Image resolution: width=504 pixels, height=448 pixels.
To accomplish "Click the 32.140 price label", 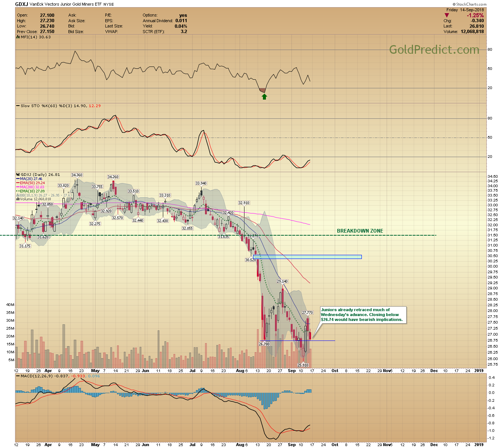I will [x=18, y=218].
